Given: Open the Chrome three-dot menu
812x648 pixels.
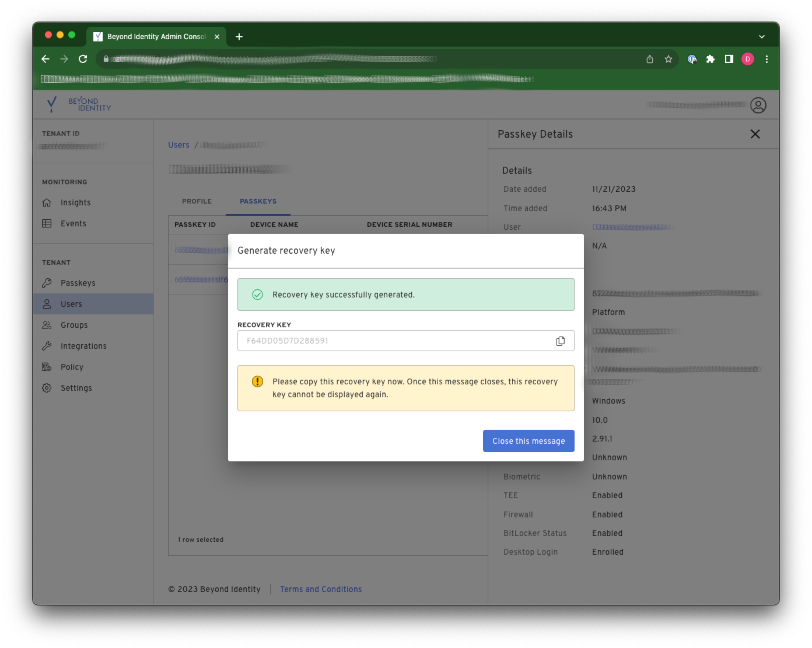Looking at the screenshot, I should click(x=766, y=59).
